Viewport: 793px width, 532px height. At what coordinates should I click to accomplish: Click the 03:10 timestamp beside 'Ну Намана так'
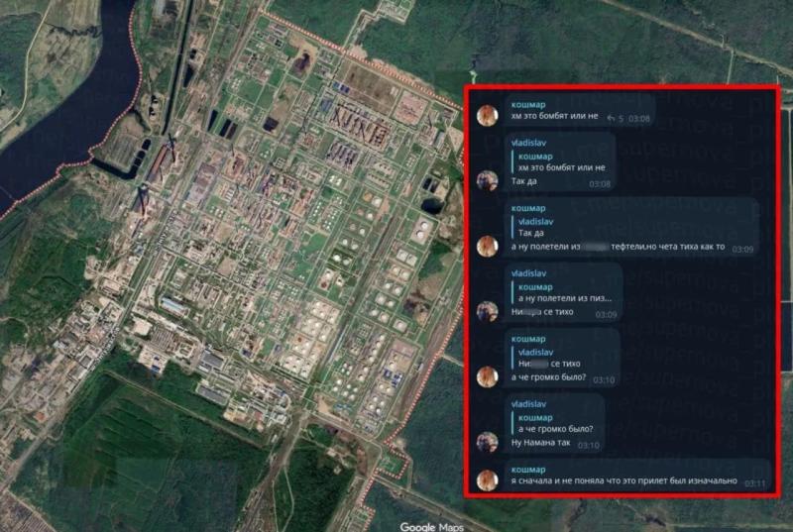tap(589, 445)
